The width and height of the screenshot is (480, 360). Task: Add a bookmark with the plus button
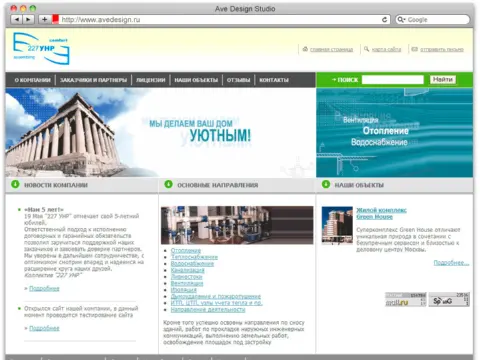coord(44,19)
